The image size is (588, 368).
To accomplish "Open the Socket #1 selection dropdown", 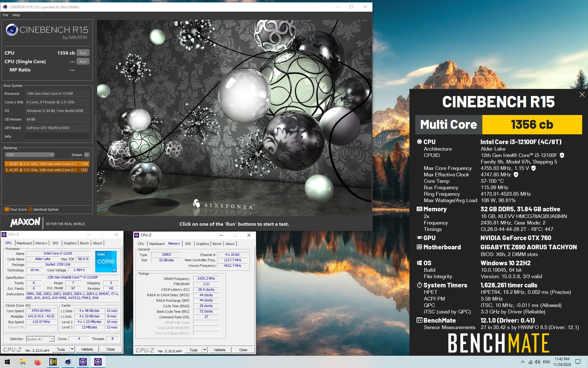I will coord(40,339).
